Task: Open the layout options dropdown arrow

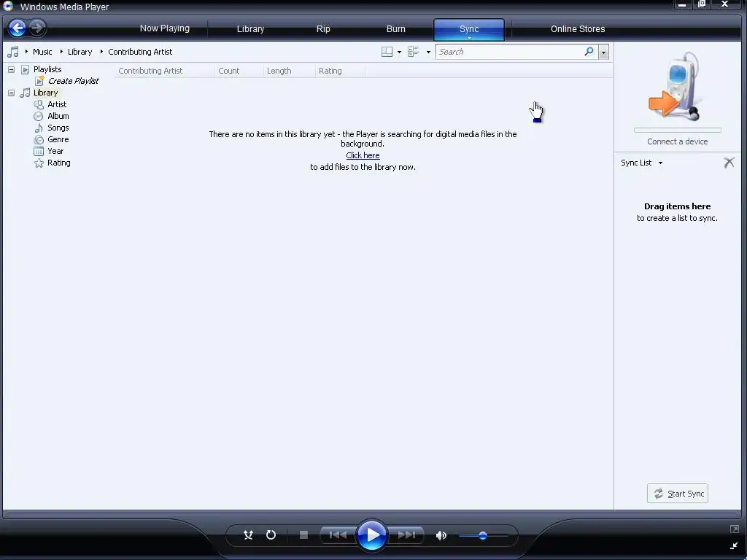Action: 399,52
